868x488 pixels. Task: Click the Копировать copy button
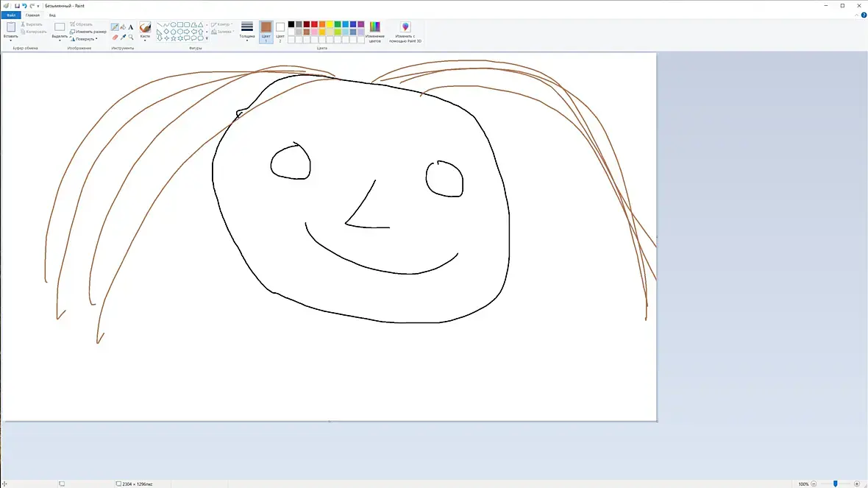(x=33, y=32)
